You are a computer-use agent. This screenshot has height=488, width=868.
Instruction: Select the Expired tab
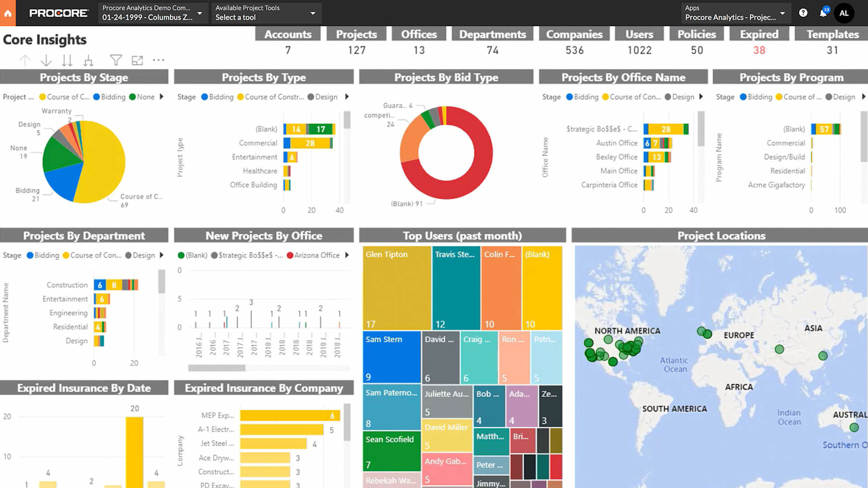pyautogui.click(x=758, y=34)
